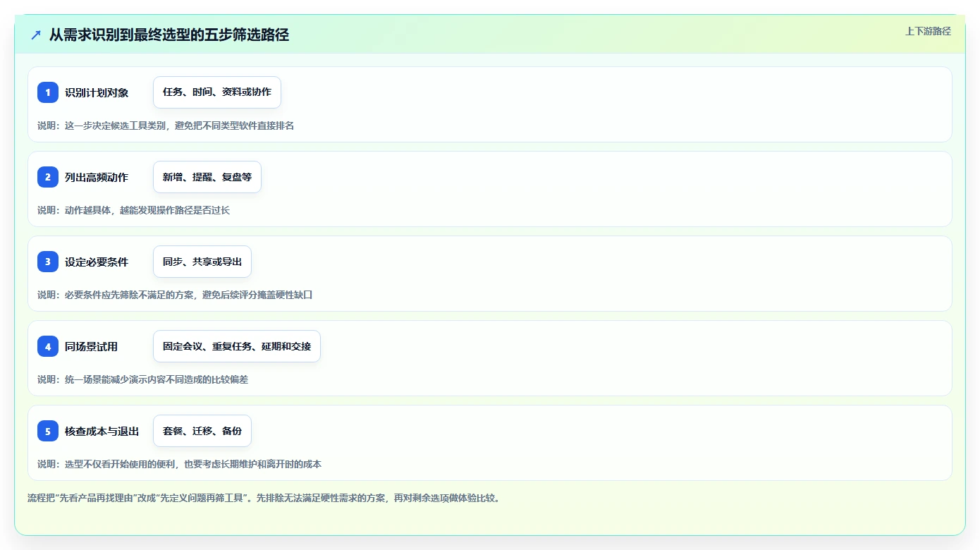The width and height of the screenshot is (980, 550).
Task: Click step number 5 badge
Action: click(48, 431)
